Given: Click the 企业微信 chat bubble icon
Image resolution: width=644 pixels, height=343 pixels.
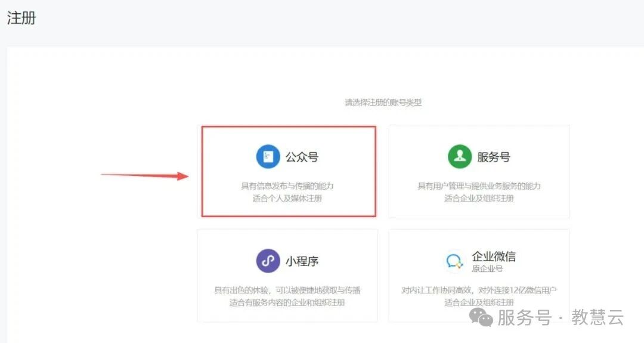Looking at the screenshot, I should pos(454,261).
